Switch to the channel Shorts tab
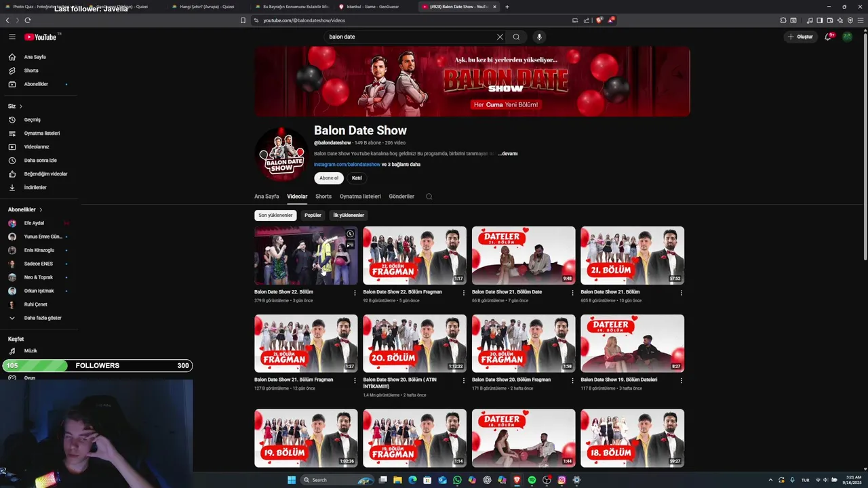 (323, 197)
